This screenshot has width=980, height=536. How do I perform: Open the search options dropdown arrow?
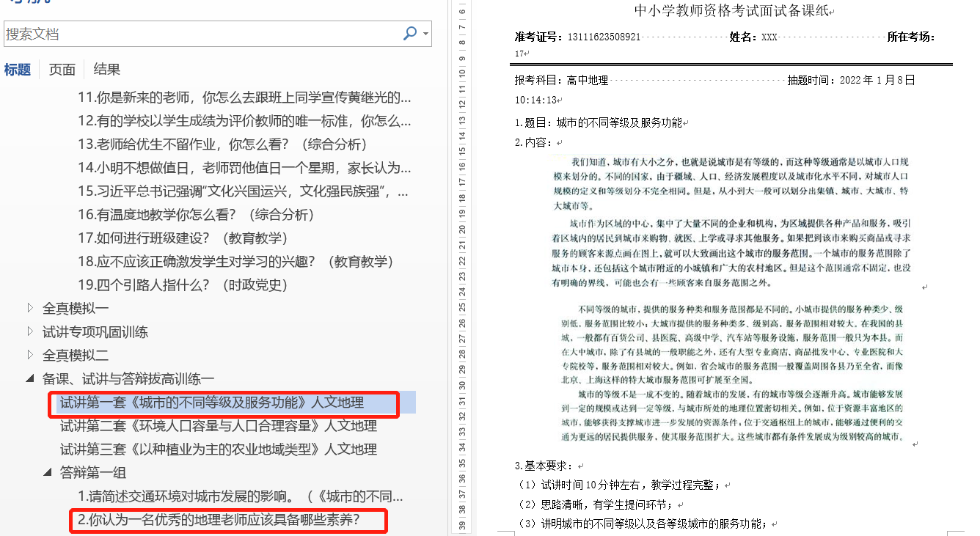coord(425,34)
